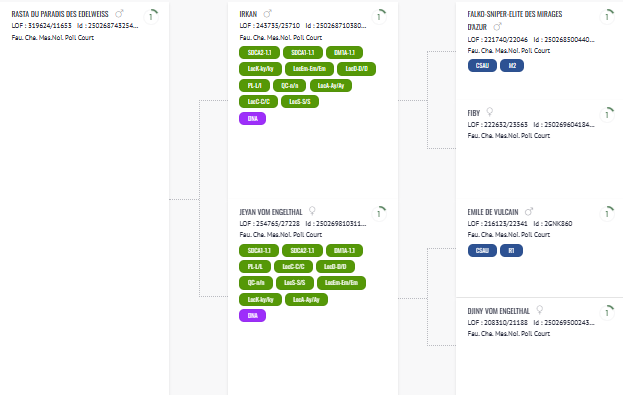Viewport: 623px width, 395px height.
Task: Click the blue CSAU badge under Falko-Sniper-Elite
Action: [x=482, y=66]
